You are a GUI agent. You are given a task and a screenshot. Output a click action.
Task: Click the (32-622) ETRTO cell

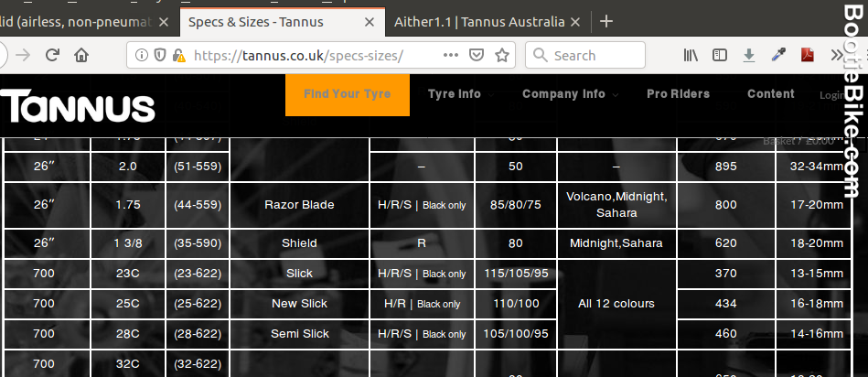198,363
